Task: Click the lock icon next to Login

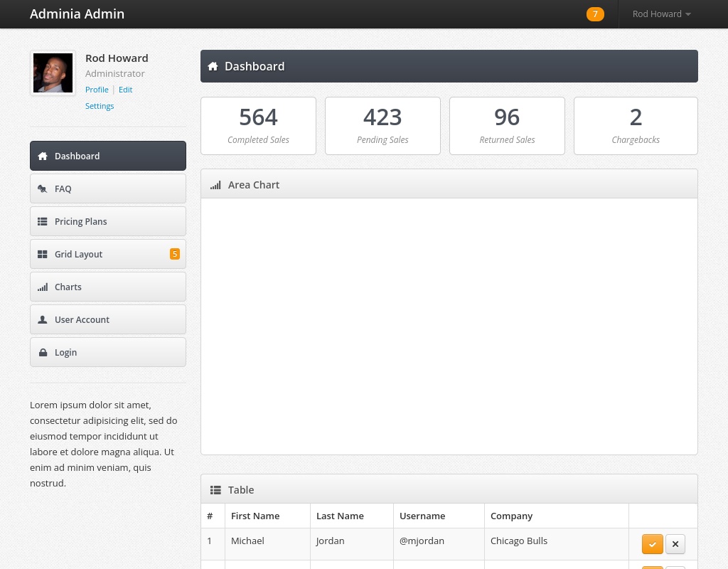Action: tap(43, 353)
